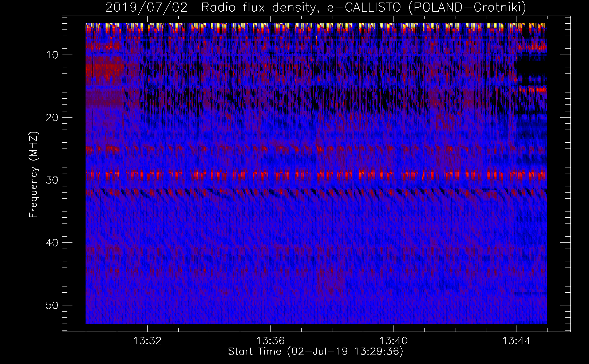Screen dimensions: 589x364
Task: Click the plot title 'Radio flux density, e-CALLISTO (POLAND-Grotniki)'
Action: pyautogui.click(x=363, y=7)
